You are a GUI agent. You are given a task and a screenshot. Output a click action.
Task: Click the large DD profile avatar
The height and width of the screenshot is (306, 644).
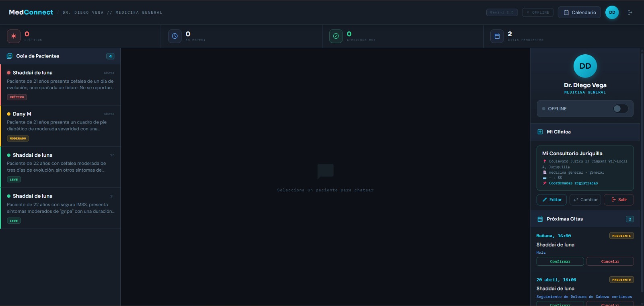(x=585, y=66)
